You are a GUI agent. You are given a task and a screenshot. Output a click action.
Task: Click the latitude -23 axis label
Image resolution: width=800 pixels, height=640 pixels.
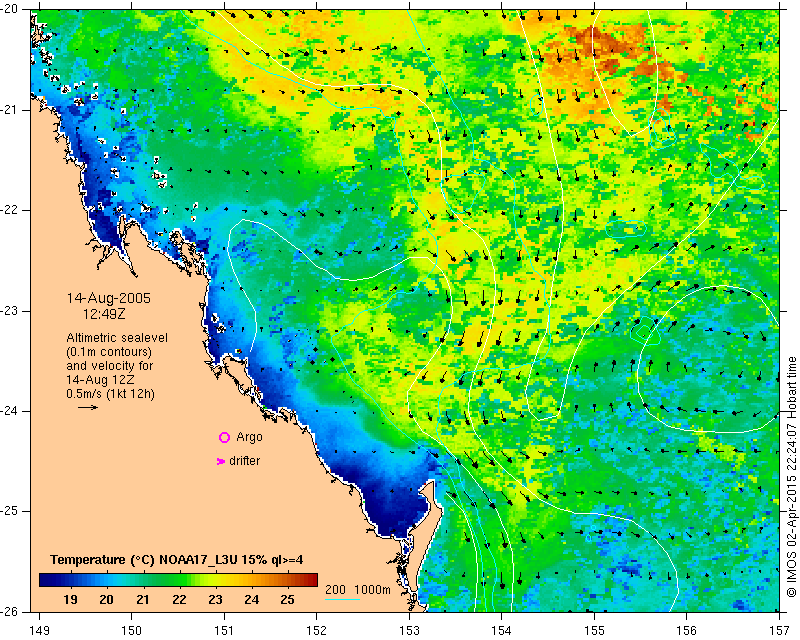[x=10, y=311]
